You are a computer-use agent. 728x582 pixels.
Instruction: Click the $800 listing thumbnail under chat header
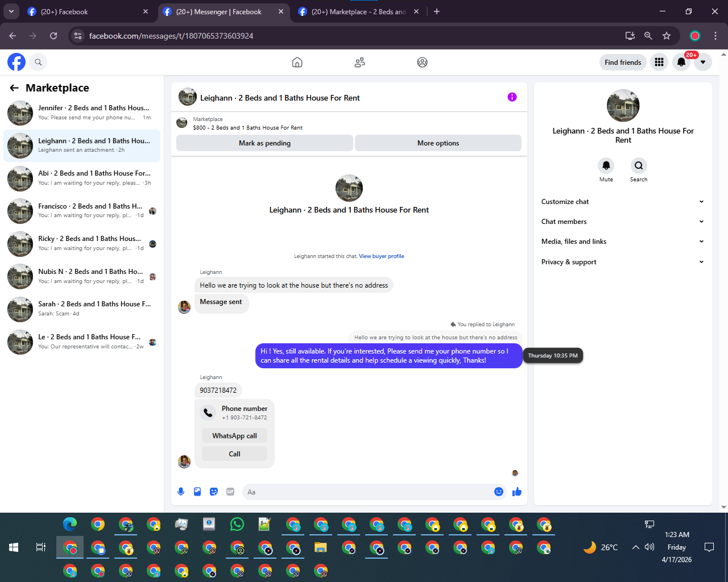[x=182, y=122]
